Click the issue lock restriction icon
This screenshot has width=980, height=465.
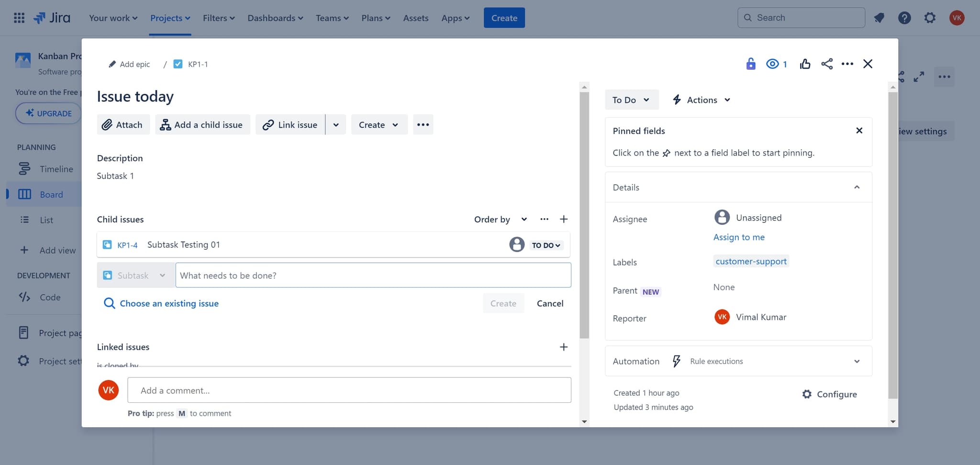tap(750, 64)
